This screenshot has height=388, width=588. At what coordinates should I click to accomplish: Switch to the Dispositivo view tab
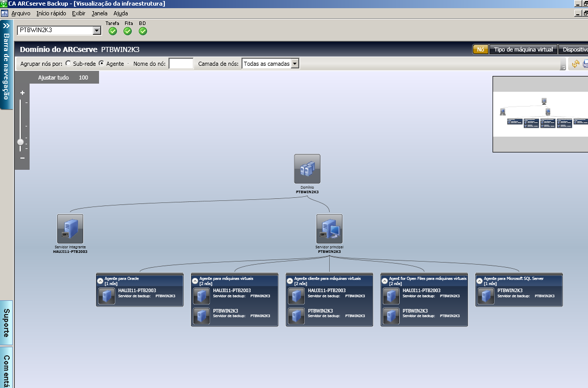click(x=573, y=49)
